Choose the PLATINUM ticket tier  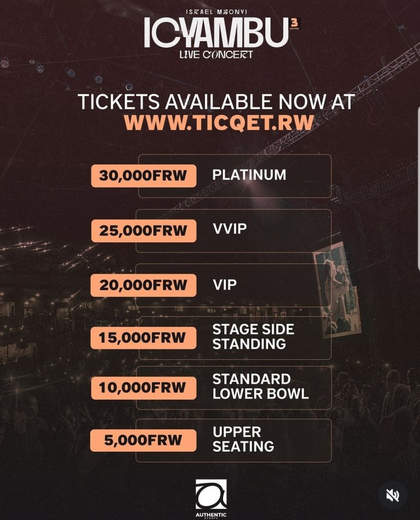click(249, 175)
